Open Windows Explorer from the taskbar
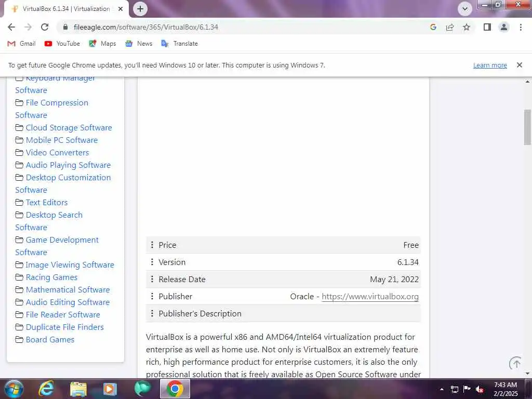This screenshot has width=532, height=399. tap(78, 389)
